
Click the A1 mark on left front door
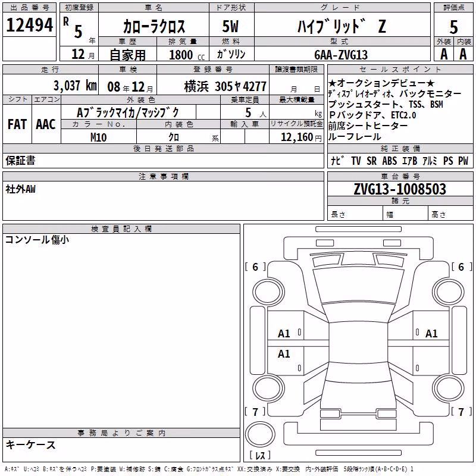click(284, 334)
